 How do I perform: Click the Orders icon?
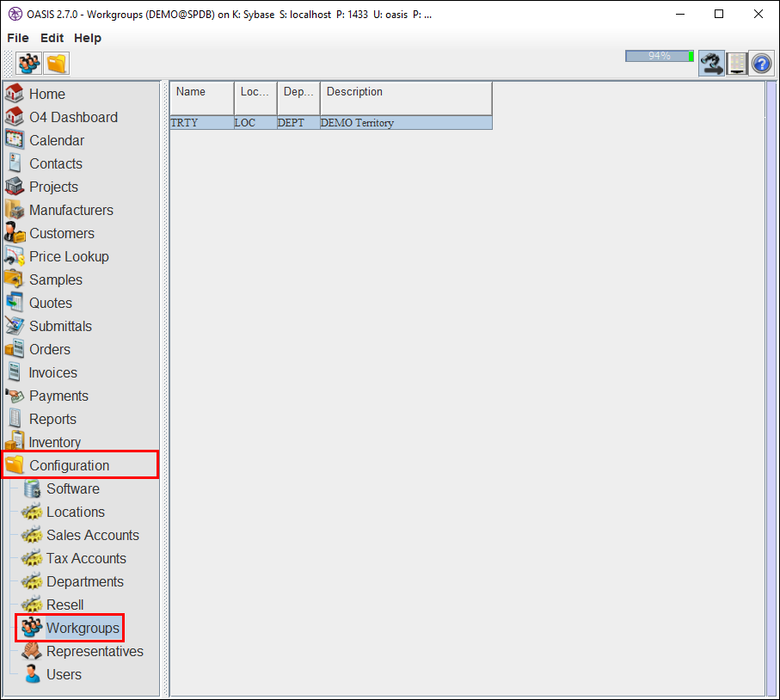15,349
